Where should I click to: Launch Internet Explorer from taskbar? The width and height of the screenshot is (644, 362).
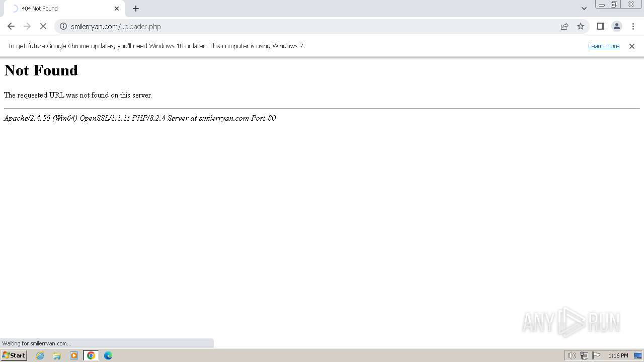click(40, 355)
